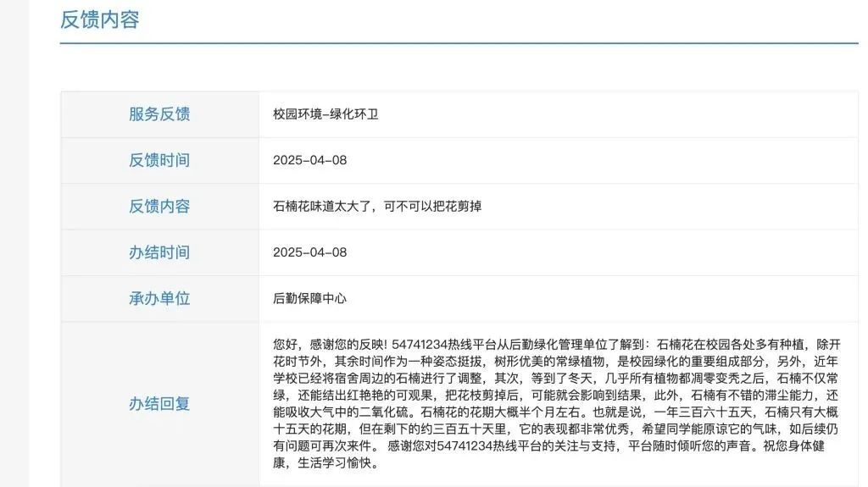Click the reply paragraph starting 您好，感谢您的反映
The height and width of the screenshot is (487, 868).
point(557,403)
